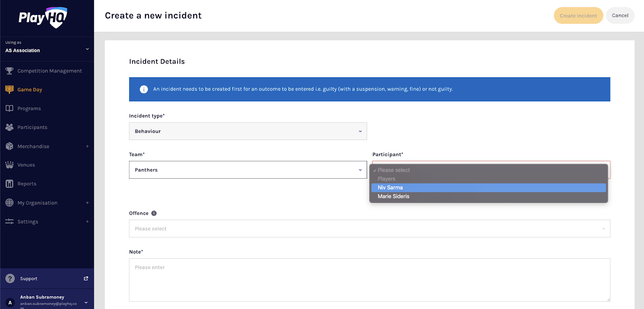The height and width of the screenshot is (309, 644).
Task: Select Niv Sarma from participant list
Action: coord(390,187)
